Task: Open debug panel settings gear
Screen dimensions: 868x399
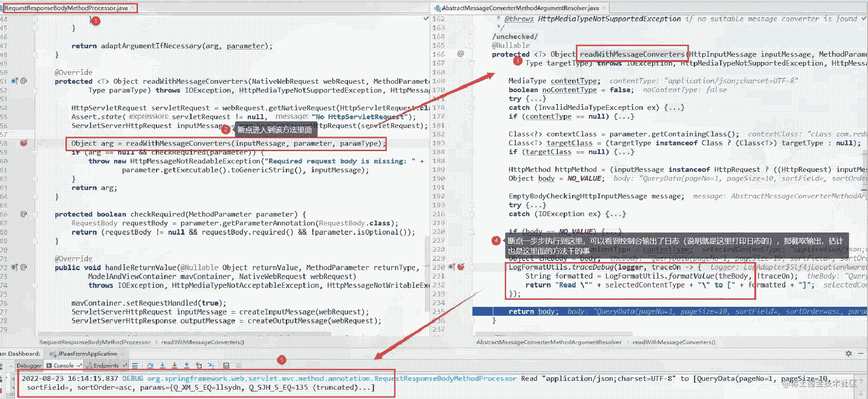Action: (848, 353)
